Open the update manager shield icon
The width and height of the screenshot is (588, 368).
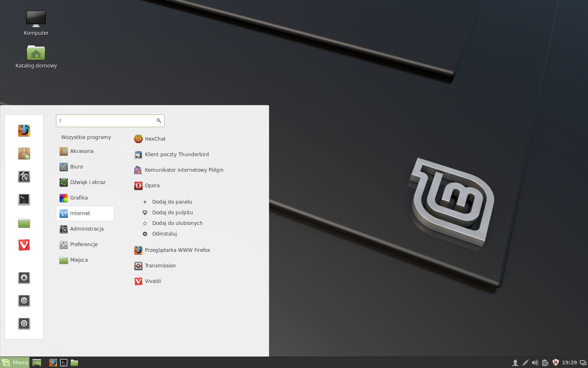point(555,363)
